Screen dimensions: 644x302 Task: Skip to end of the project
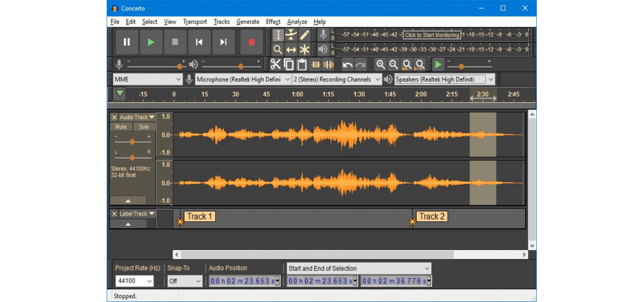(223, 42)
